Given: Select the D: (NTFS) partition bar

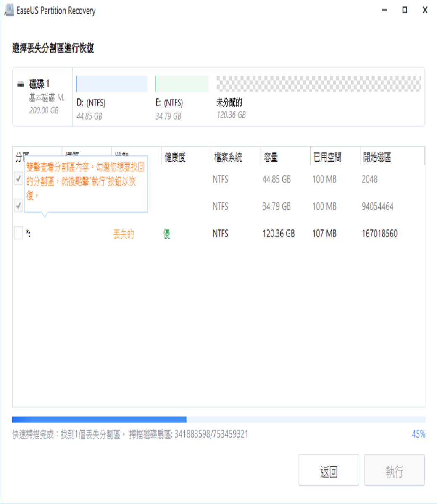Looking at the screenshot, I should [112, 84].
